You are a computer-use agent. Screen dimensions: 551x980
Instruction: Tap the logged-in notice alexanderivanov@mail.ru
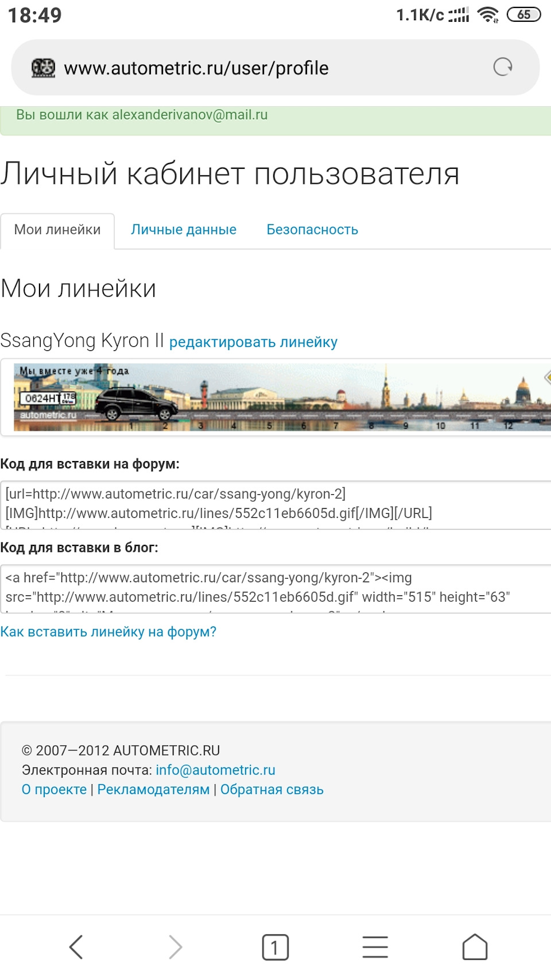click(x=142, y=115)
